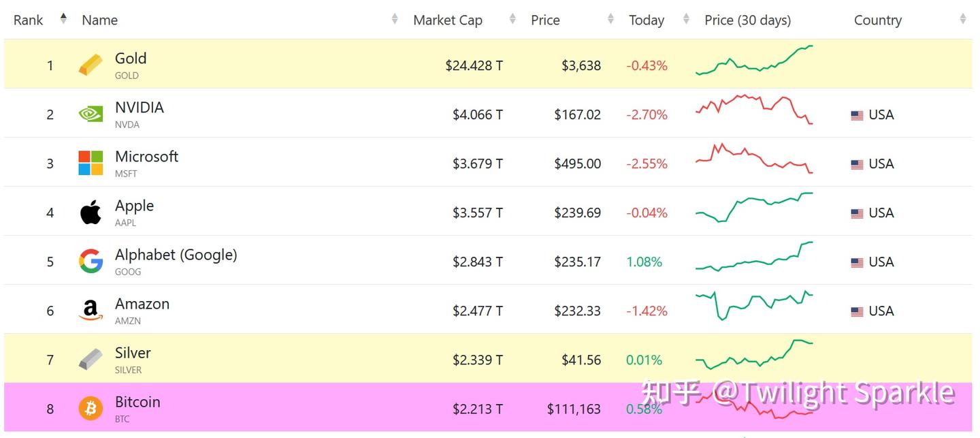Sort by Price column sort arrows
This screenshot has height=438, width=980.
[610, 19]
